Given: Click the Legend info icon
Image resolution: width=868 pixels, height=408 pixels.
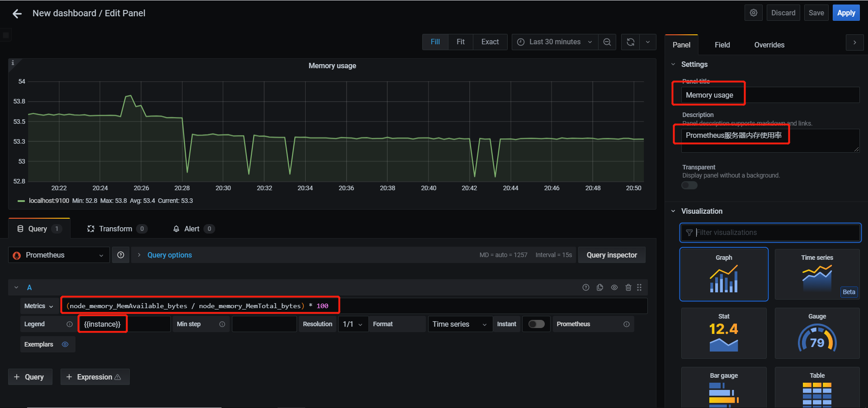Looking at the screenshot, I should 70,324.
